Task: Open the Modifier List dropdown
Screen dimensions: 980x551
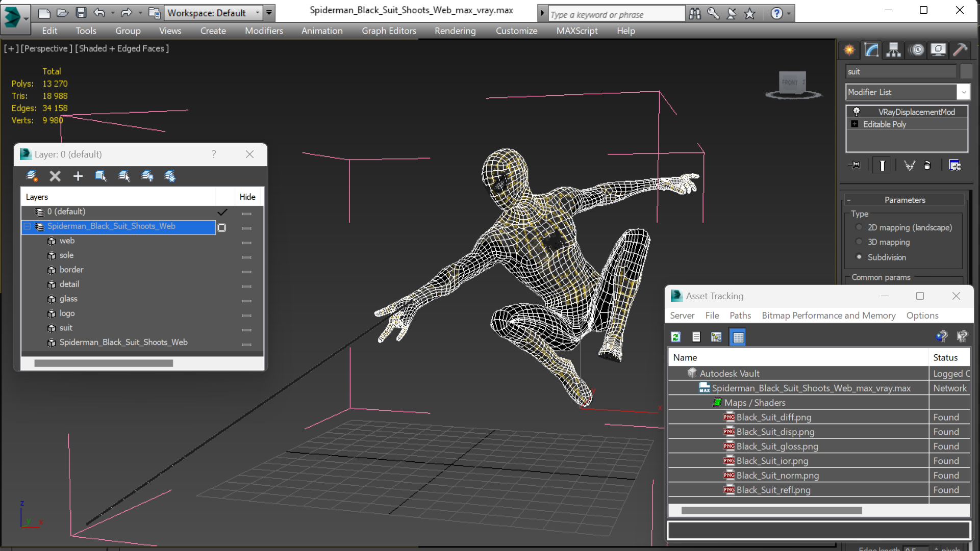Action: pyautogui.click(x=963, y=92)
